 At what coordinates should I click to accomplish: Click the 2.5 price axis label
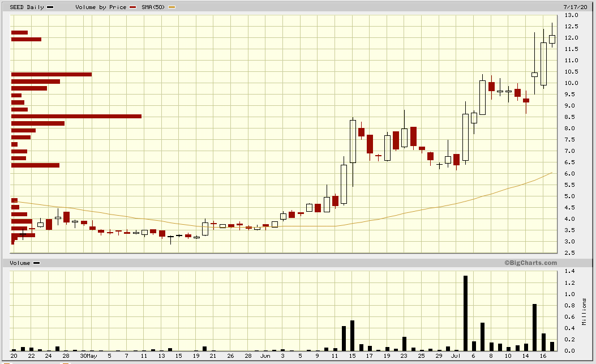pos(570,253)
